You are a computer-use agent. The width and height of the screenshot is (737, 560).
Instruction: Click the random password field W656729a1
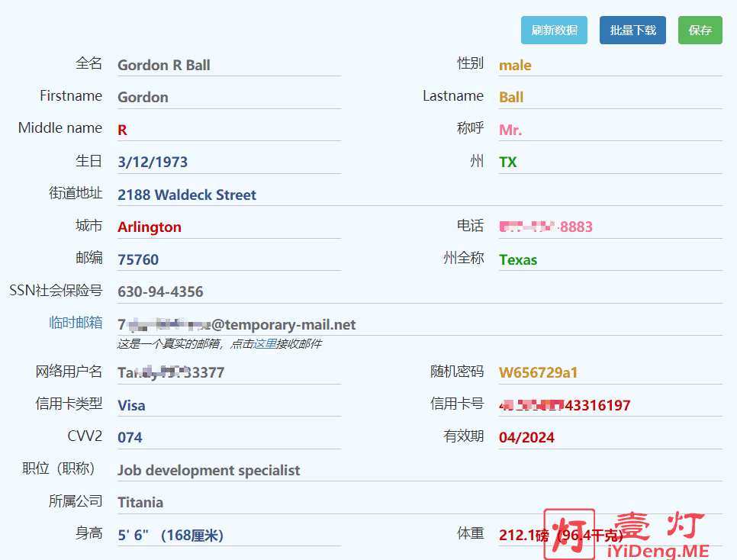pos(610,372)
